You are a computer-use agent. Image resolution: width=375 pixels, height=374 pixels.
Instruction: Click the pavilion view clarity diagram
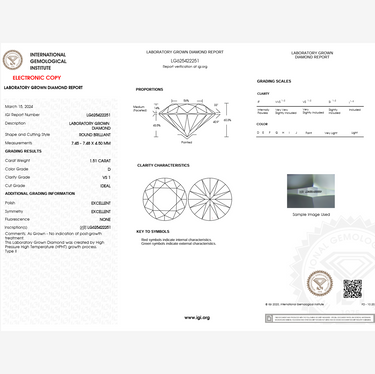coord(210,199)
